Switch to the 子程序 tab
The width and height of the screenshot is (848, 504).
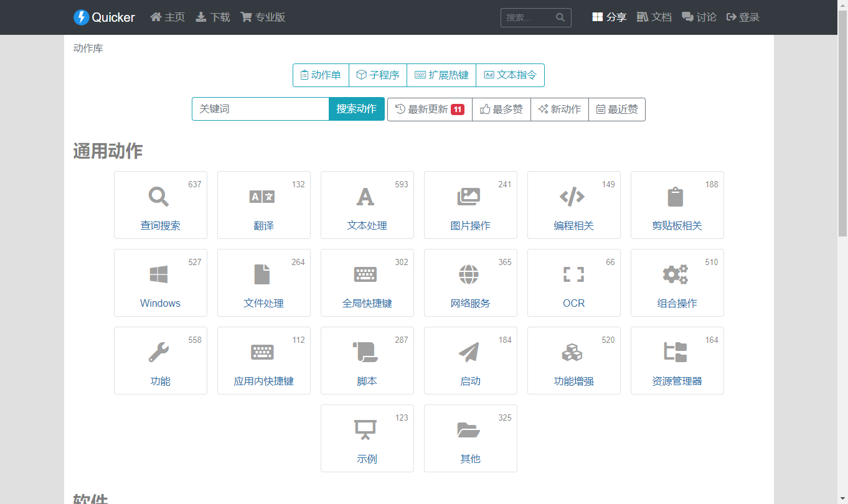click(x=378, y=75)
